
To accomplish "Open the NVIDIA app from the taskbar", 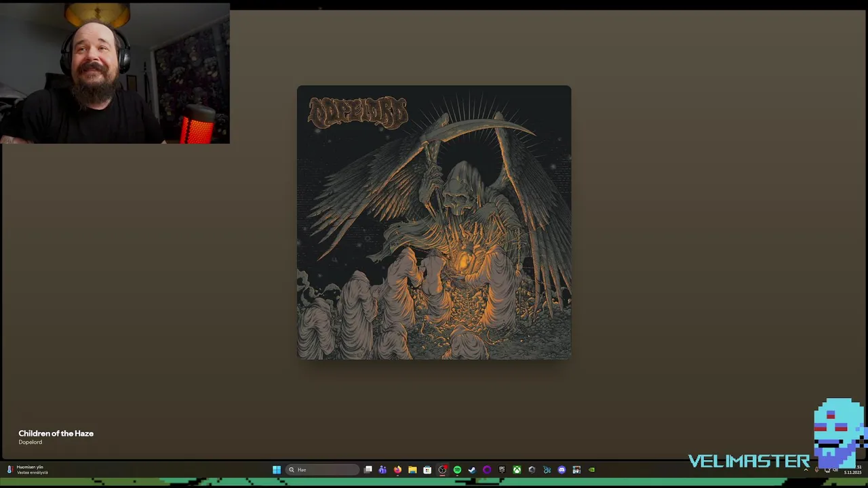I will (x=591, y=470).
